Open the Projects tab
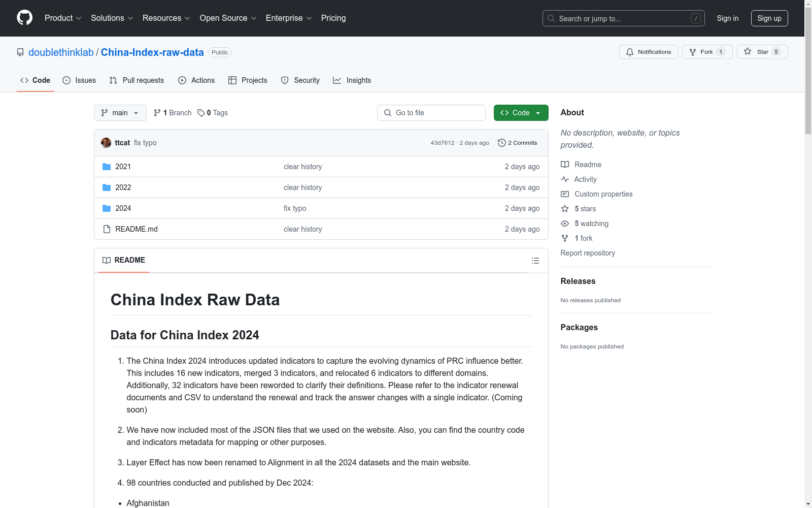Screen dimensions: 812x508 (x=248, y=80)
